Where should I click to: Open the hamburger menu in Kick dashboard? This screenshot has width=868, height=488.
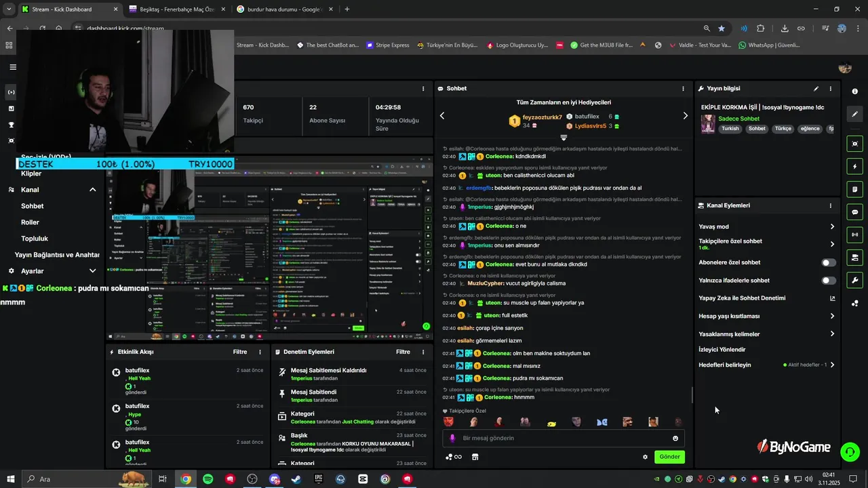[13, 67]
